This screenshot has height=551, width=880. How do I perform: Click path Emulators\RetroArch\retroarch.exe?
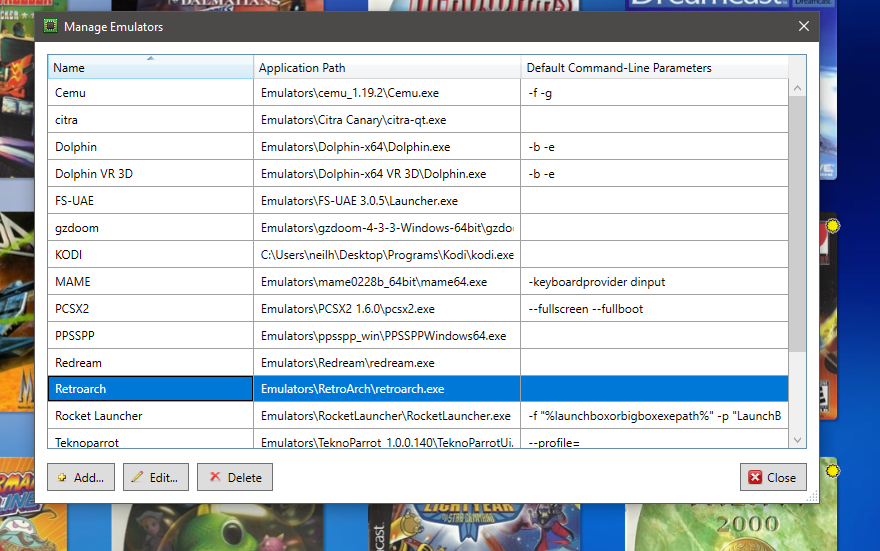[x=352, y=389]
